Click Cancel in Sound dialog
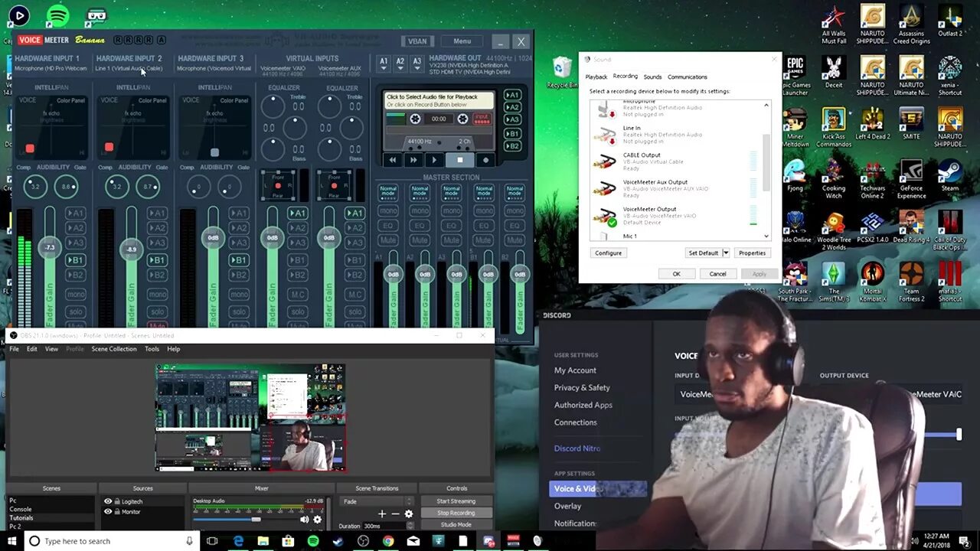 [x=717, y=273]
